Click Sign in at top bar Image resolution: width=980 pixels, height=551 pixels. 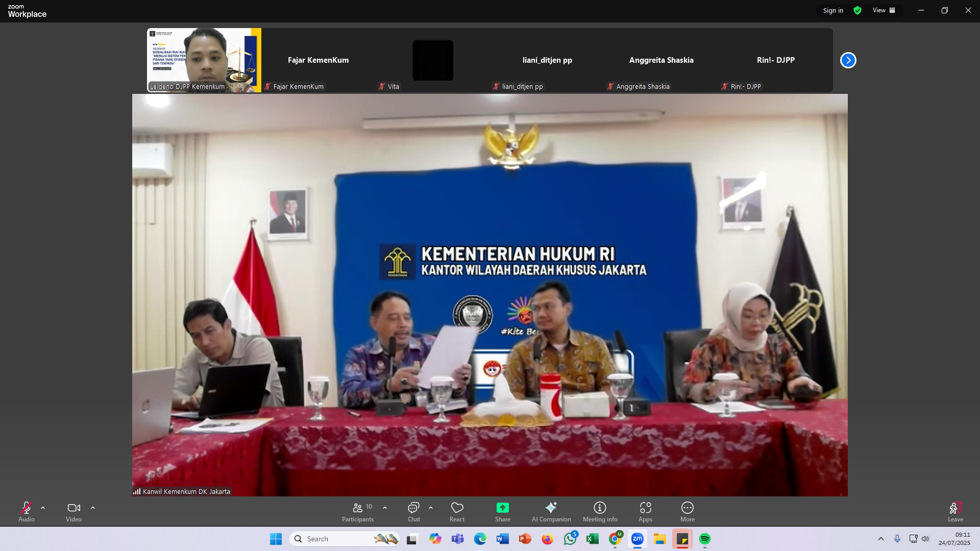click(833, 10)
